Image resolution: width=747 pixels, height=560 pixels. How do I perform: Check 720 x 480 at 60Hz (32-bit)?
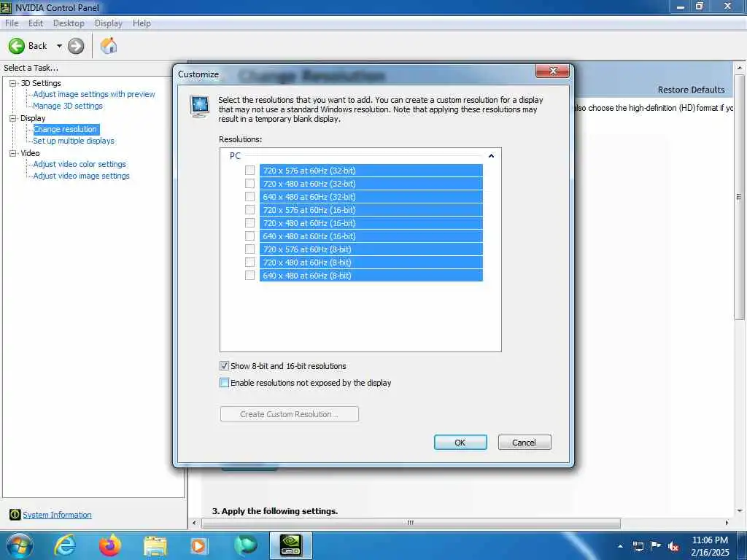pos(249,183)
